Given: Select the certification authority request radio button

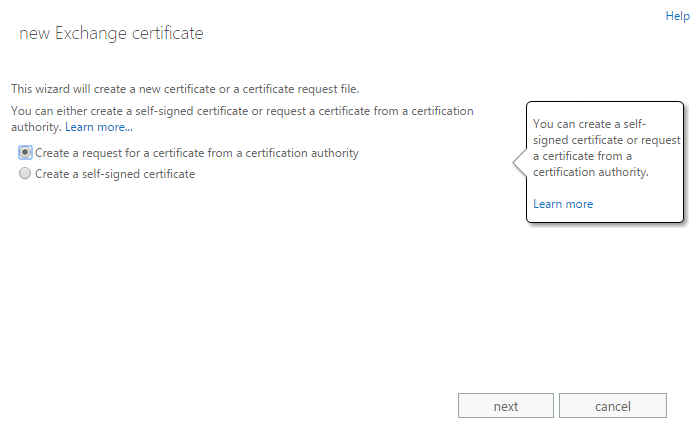Looking at the screenshot, I should (25, 153).
